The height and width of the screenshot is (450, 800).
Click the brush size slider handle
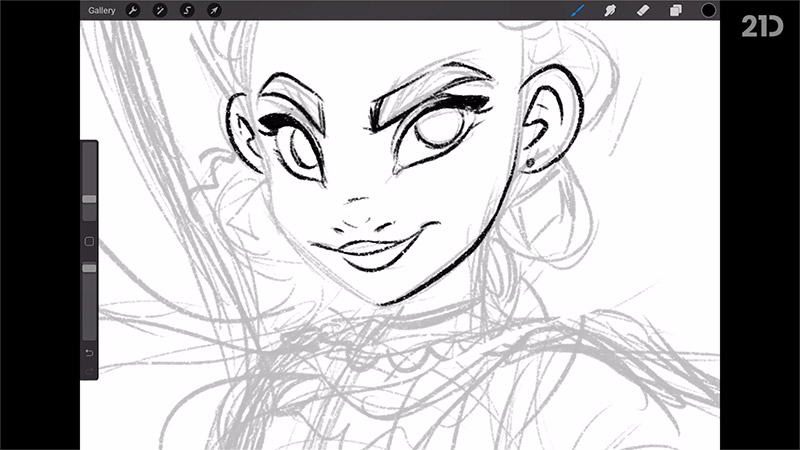coord(89,199)
